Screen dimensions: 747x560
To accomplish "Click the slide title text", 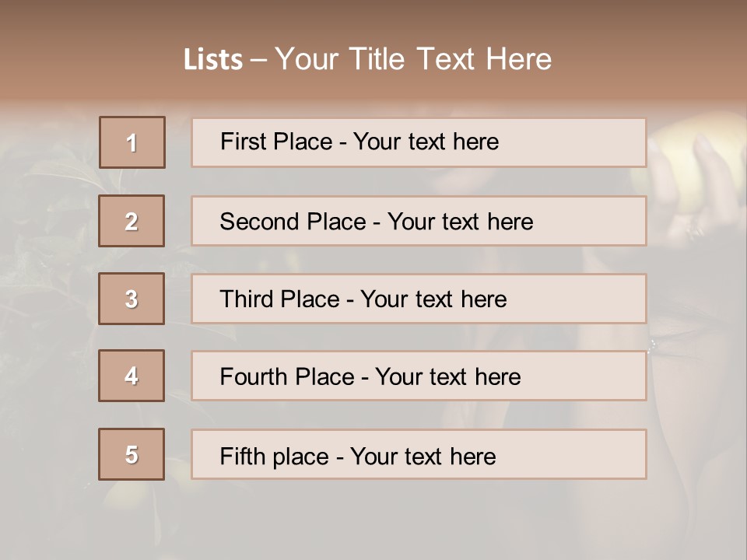I will tap(367, 59).
